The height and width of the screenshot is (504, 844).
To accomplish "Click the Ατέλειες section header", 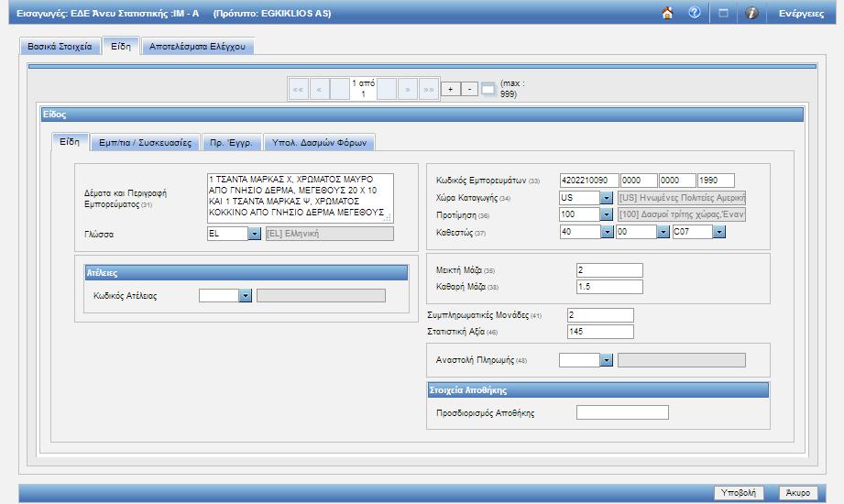I will pyautogui.click(x=246, y=273).
